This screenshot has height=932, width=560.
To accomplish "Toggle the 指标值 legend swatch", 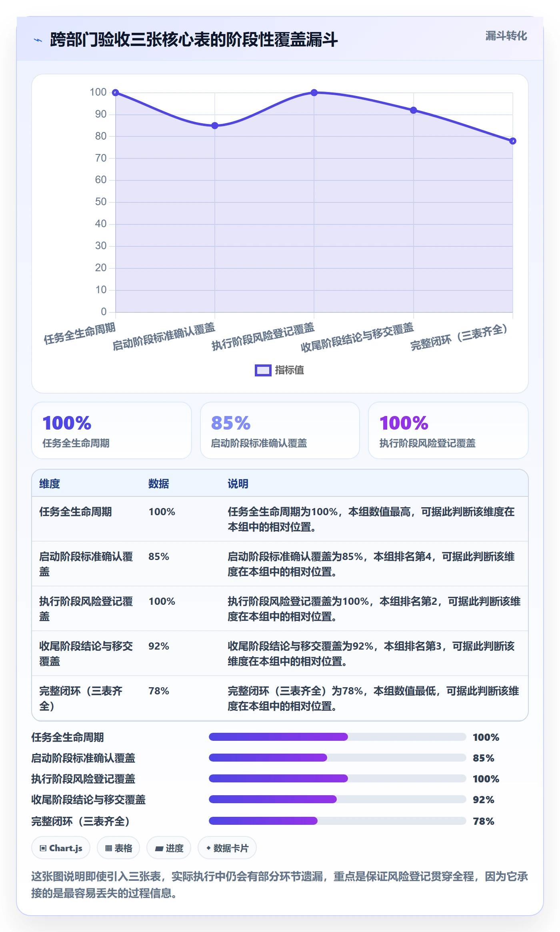I will (x=263, y=370).
